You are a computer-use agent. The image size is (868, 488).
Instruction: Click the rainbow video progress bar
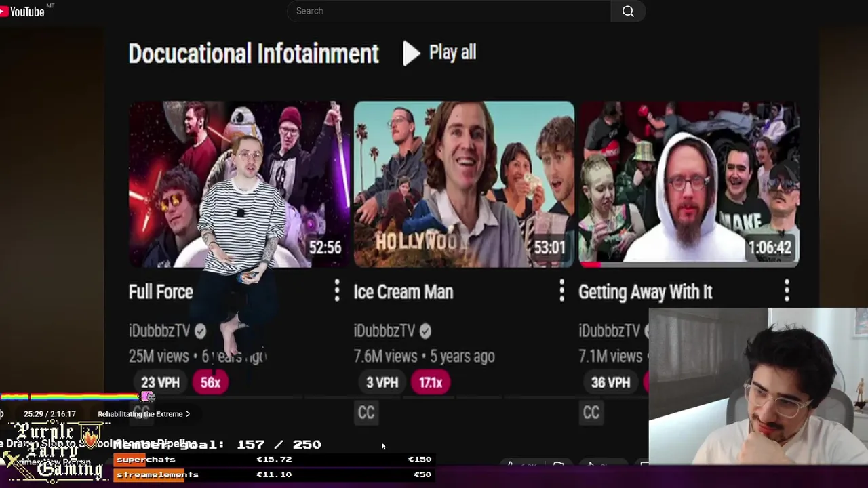pos(71,396)
